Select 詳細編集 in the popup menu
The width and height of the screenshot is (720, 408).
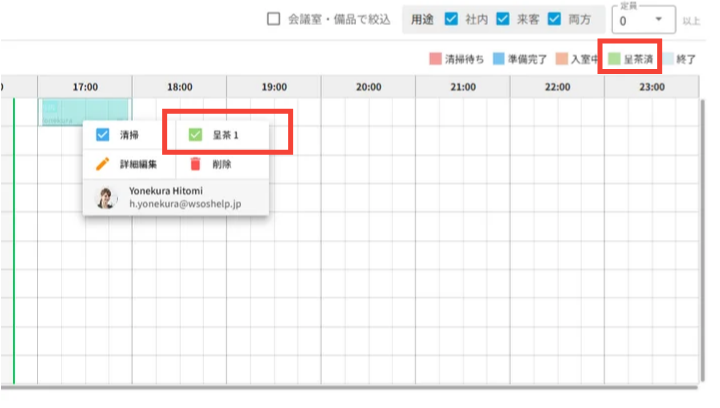pos(136,164)
